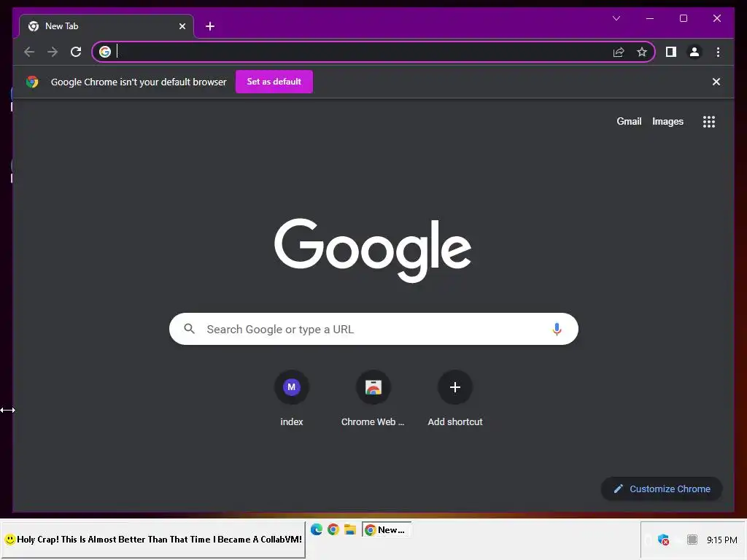Open the side panel icon
This screenshot has height=560, width=747.
click(671, 52)
